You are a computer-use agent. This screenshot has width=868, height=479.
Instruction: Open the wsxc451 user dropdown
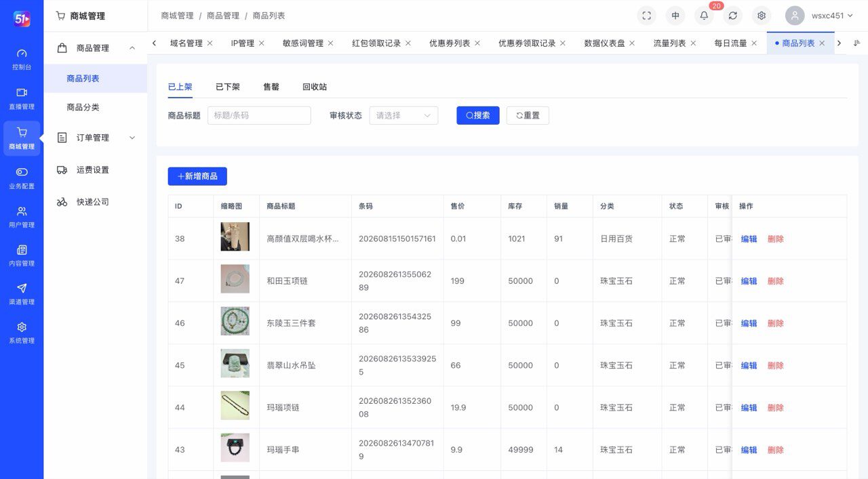tap(832, 16)
